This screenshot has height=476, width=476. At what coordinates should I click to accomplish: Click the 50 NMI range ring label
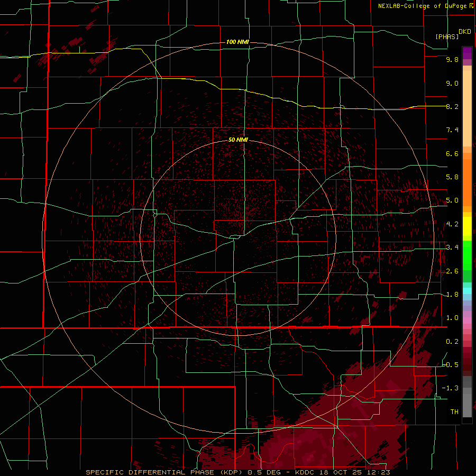pyautogui.click(x=238, y=140)
